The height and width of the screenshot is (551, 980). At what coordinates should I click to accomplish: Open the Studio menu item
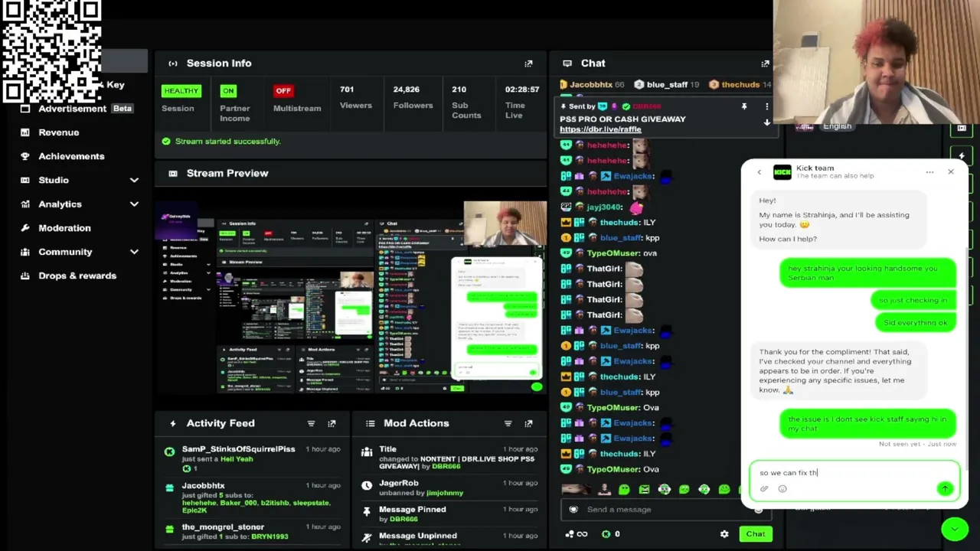pos(54,180)
